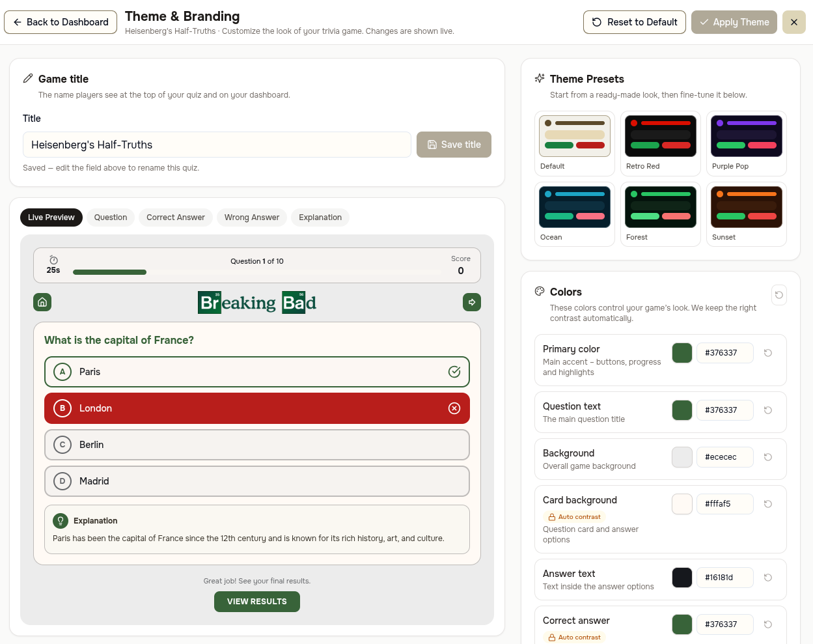The image size is (813, 644).
Task: Click the letter B circle on London
Action: [62, 408]
